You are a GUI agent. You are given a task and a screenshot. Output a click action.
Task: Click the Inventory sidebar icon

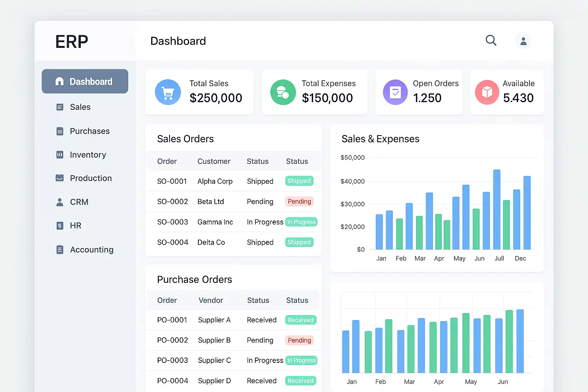click(60, 155)
